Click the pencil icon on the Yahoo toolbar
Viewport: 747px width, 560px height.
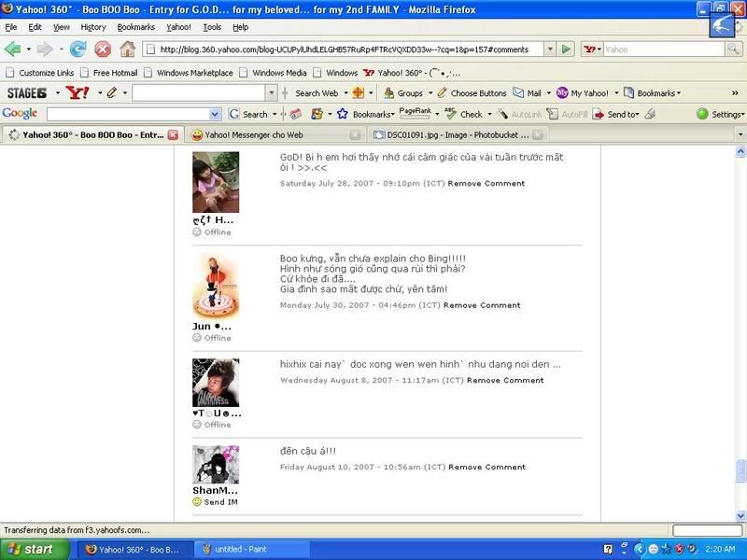coord(111,92)
